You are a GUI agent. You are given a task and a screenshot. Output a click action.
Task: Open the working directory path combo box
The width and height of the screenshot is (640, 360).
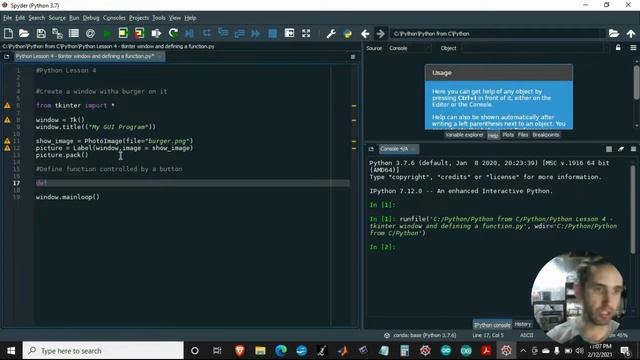(498, 33)
